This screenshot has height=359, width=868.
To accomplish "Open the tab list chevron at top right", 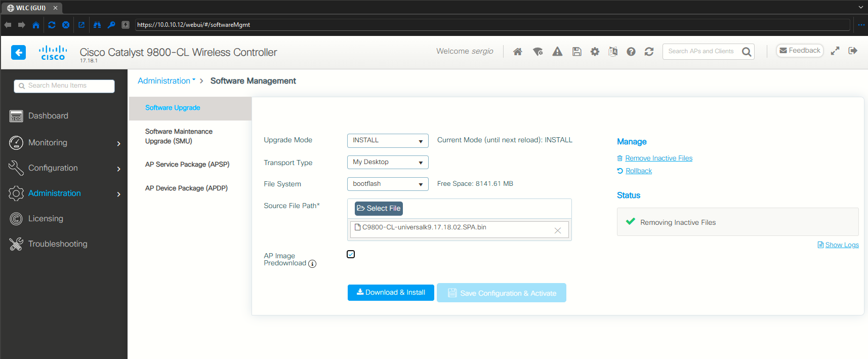I will [x=860, y=7].
